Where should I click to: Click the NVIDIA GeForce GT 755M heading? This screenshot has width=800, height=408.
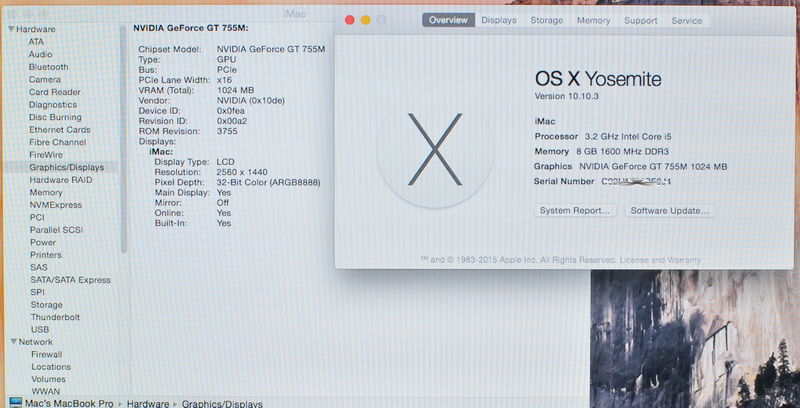pos(190,28)
